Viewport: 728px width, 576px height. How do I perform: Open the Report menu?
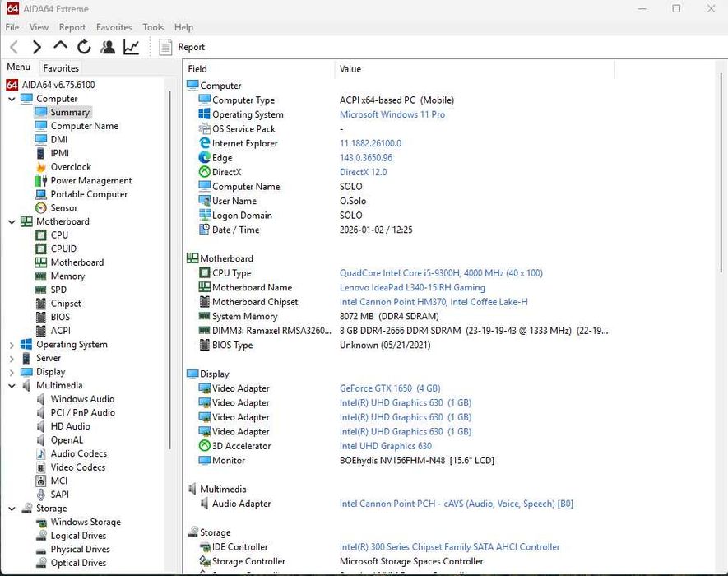click(x=72, y=27)
